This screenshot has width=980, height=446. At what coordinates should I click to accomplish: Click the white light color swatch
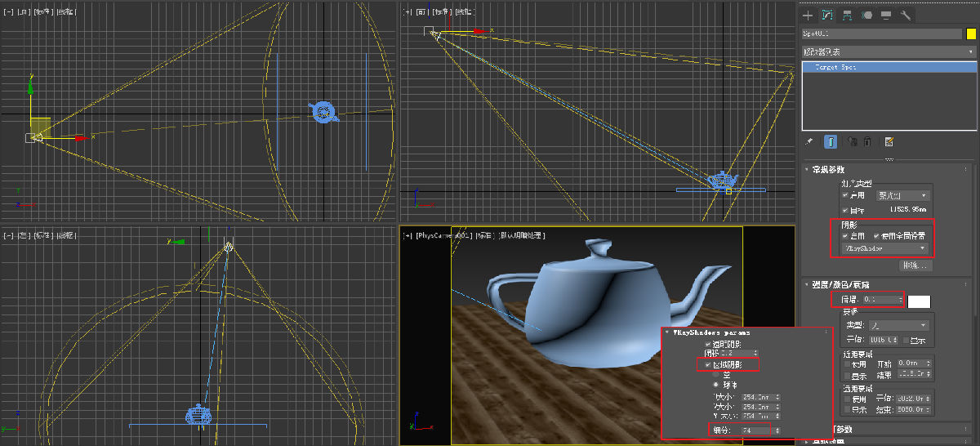[920, 301]
